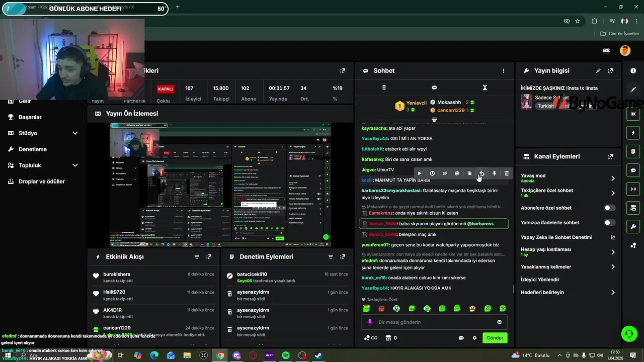Open the Denetim Eylemleri filter
The image size is (644, 362).
(331, 257)
